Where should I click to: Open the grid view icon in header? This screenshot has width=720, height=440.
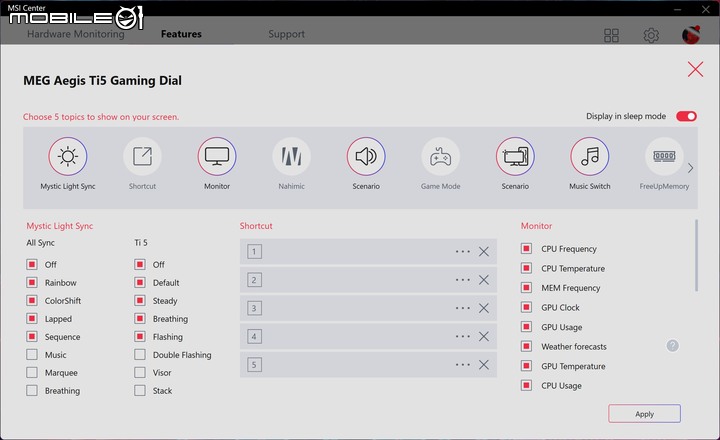[x=611, y=35]
